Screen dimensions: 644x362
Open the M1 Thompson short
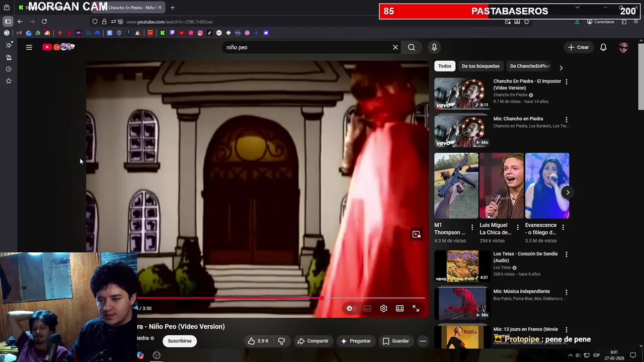(x=456, y=186)
